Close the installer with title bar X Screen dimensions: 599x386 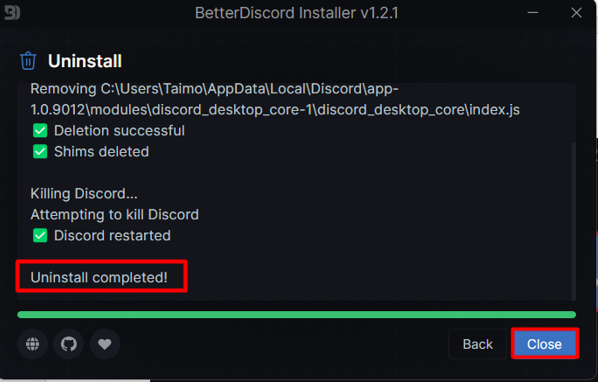(576, 13)
